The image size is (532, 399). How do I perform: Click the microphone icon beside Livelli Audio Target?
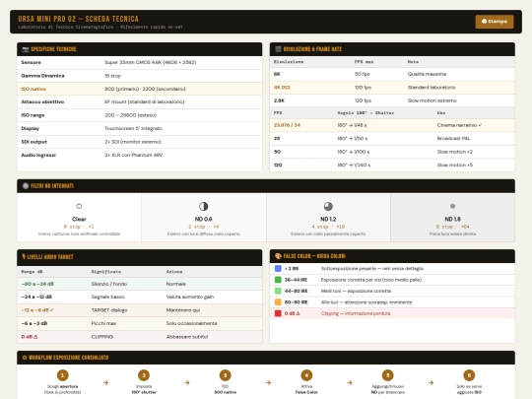coord(24,257)
